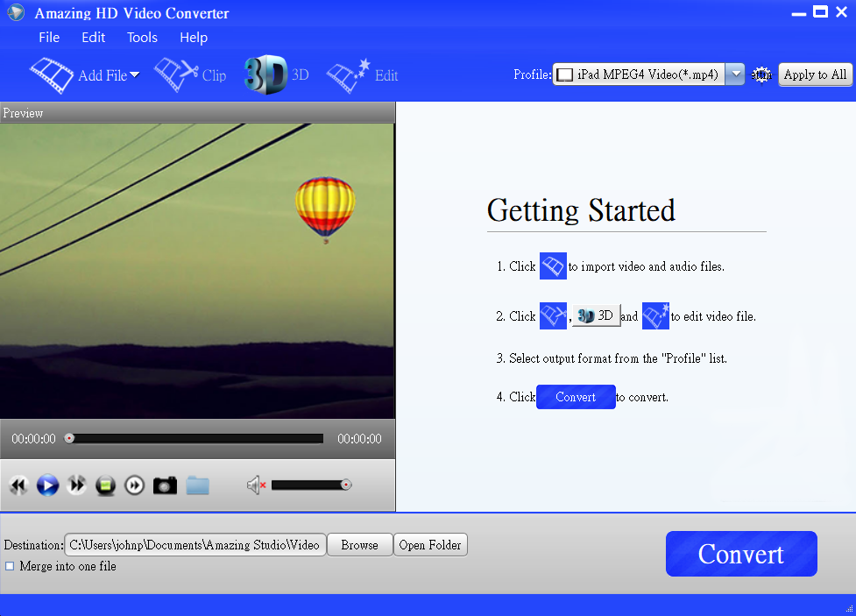856x616 pixels.
Task: Click the preview video image
Action: [x=197, y=271]
